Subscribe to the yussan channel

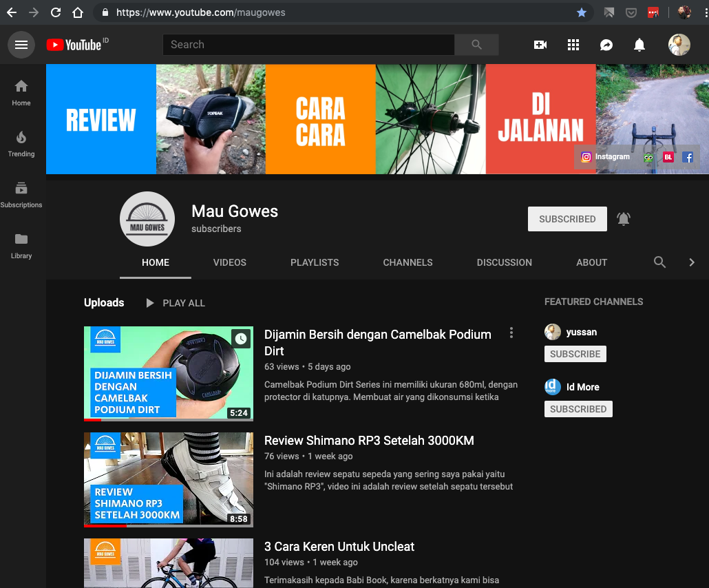pyautogui.click(x=575, y=354)
